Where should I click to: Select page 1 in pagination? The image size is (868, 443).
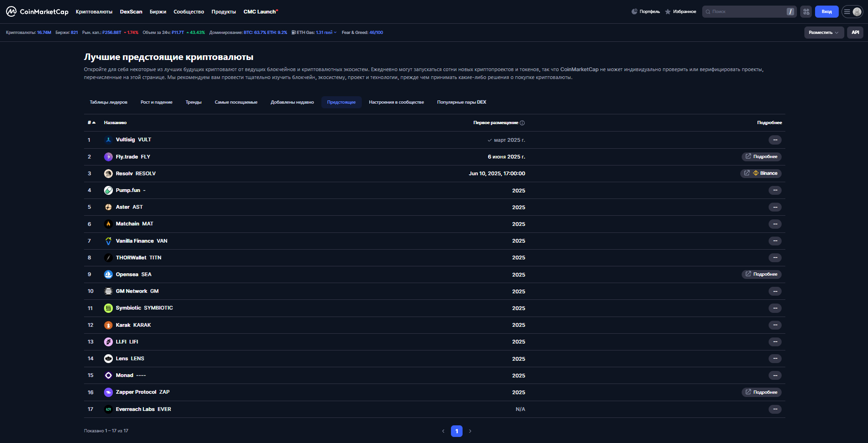[x=457, y=431]
